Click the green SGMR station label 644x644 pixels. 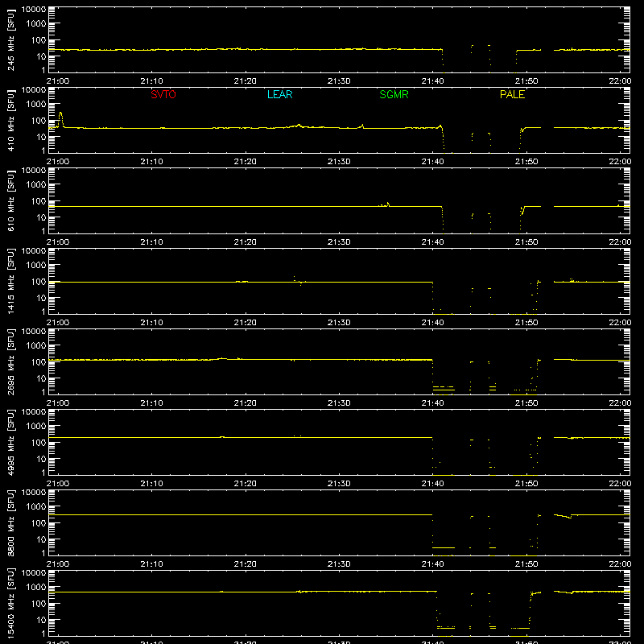click(x=394, y=94)
